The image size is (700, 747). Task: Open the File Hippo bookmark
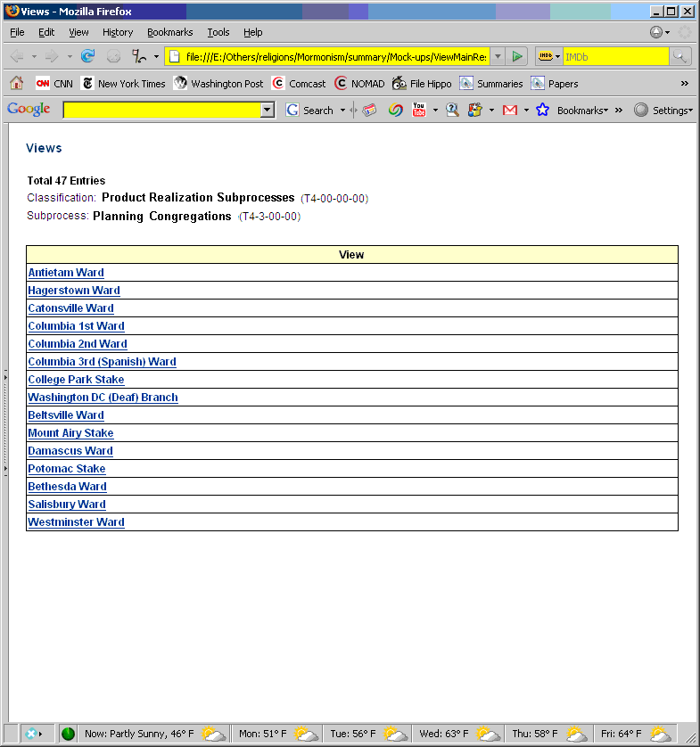422,84
